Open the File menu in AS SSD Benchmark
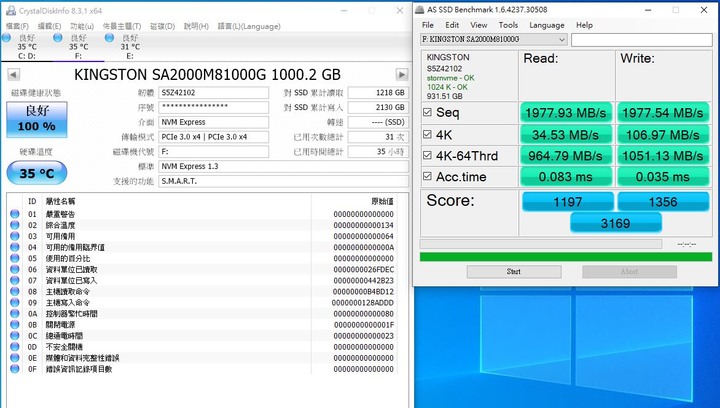The image size is (720, 408). pos(428,25)
